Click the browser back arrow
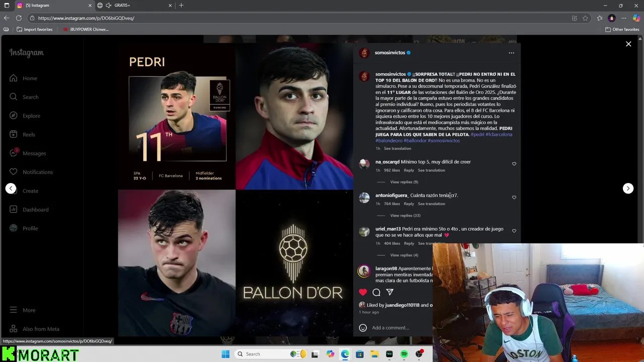The width and height of the screenshot is (644, 362). [7, 18]
